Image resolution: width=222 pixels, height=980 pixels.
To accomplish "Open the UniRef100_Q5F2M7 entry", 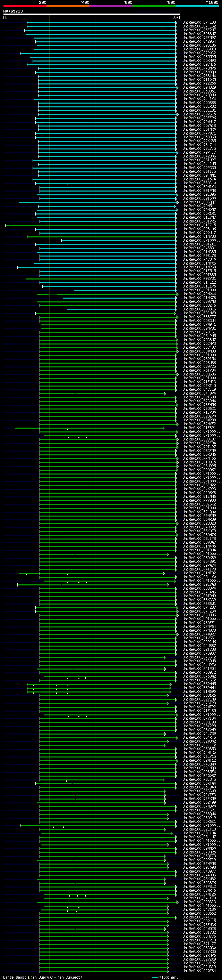I will [199, 30].
